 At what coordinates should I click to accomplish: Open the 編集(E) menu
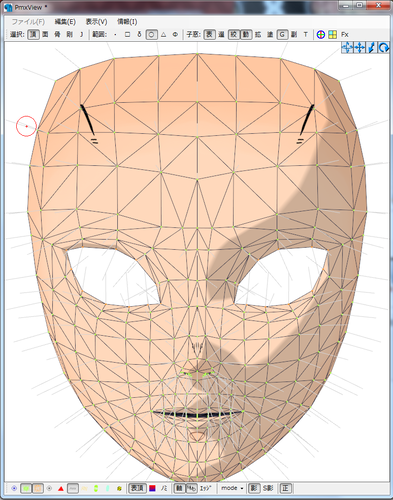[65, 22]
